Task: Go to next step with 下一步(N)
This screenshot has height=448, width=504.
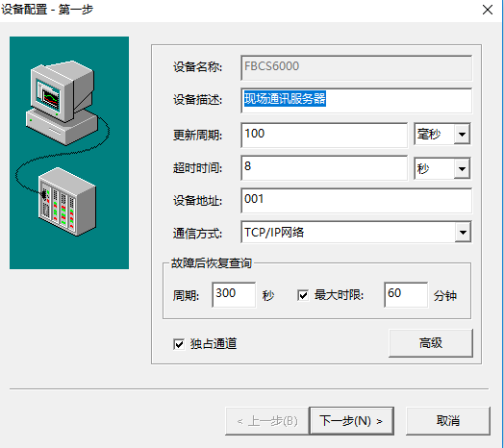Action: tap(351, 421)
